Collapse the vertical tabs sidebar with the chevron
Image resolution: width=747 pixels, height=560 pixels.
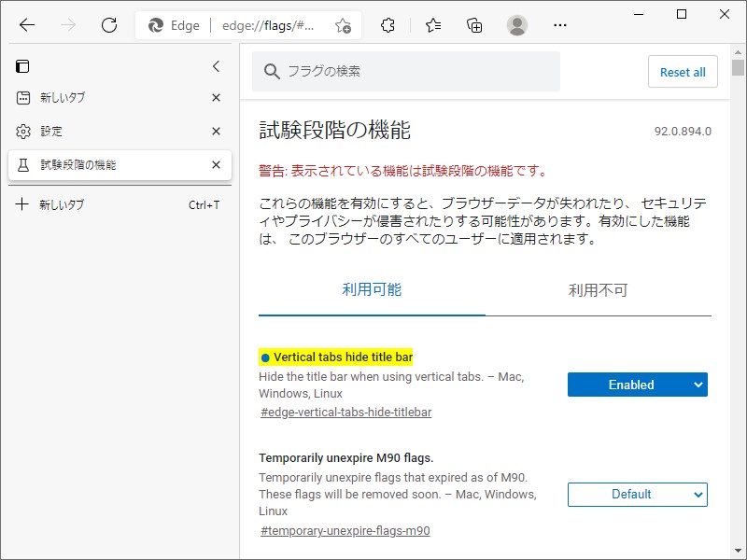tap(216, 66)
